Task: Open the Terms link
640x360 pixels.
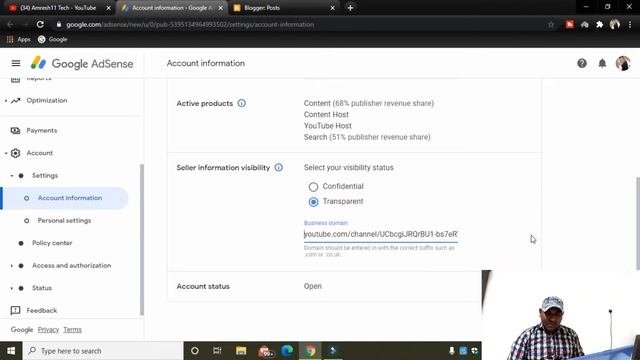Action: pyautogui.click(x=72, y=329)
